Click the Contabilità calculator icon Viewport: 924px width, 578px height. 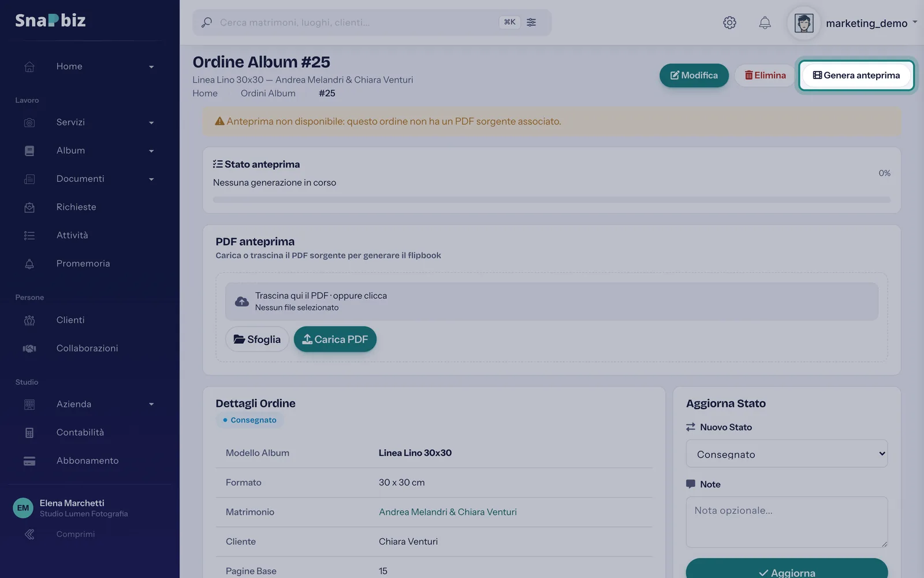click(x=29, y=432)
